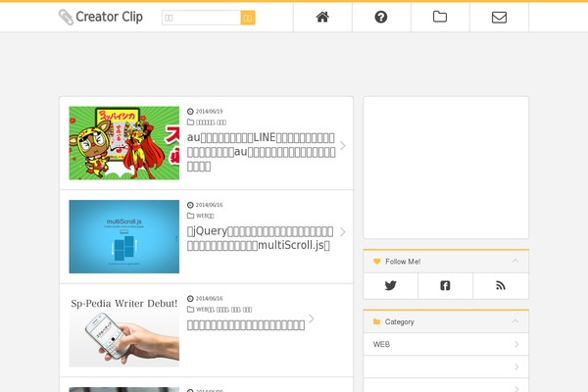Open the Facebook follow icon
The image size is (588, 392).
[x=445, y=286]
